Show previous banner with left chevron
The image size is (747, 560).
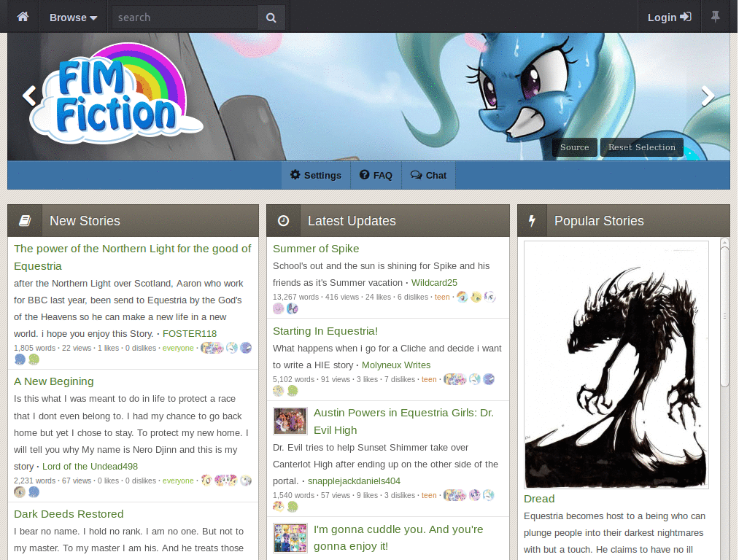coord(29,96)
